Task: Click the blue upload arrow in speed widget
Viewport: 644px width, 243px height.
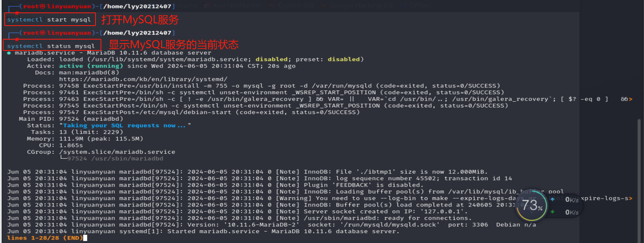Action: pyautogui.click(x=552, y=200)
